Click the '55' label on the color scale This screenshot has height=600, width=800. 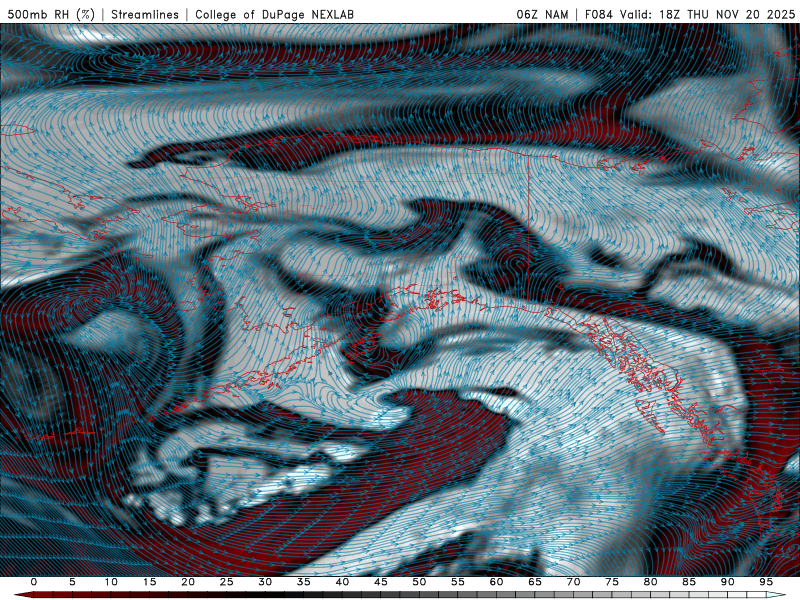click(458, 582)
